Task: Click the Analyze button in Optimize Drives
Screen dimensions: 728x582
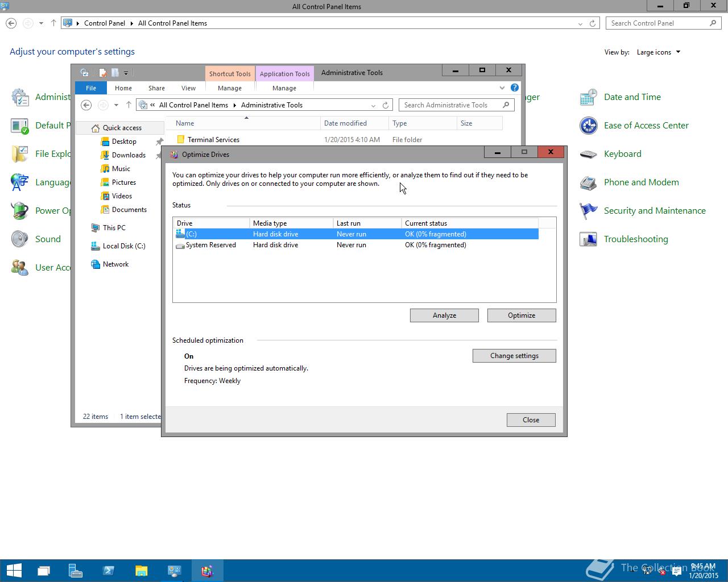Action: point(444,315)
